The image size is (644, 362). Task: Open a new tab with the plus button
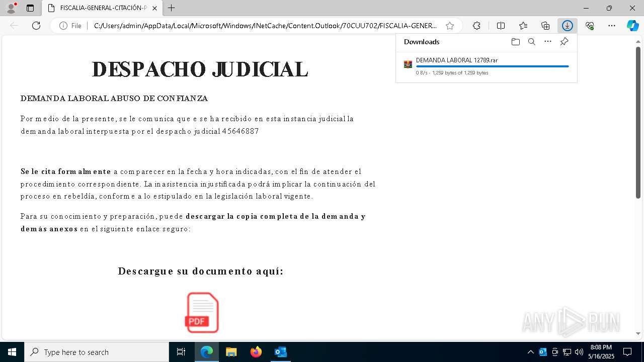click(172, 8)
